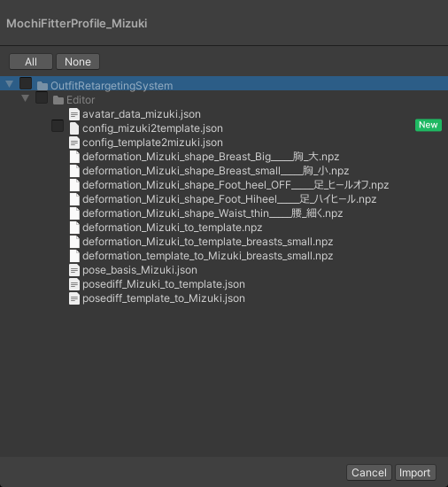Click the MochiFitterProfile_Mizuki package title
This screenshot has width=448, height=487.
point(77,24)
